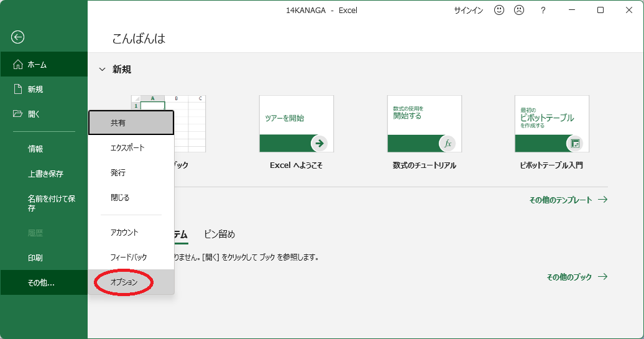The width and height of the screenshot is (644, 339).
Task: Click the arrow next to その他のテンプレート
Action: [x=602, y=200]
